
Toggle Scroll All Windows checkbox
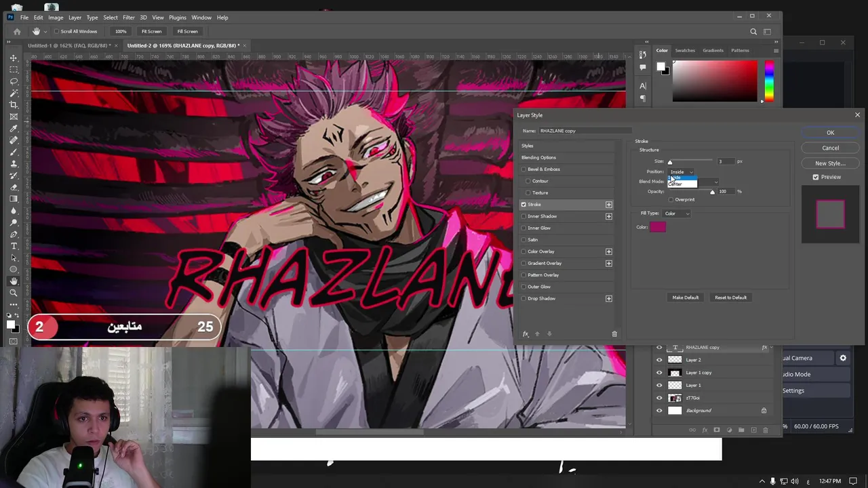pyautogui.click(x=57, y=31)
